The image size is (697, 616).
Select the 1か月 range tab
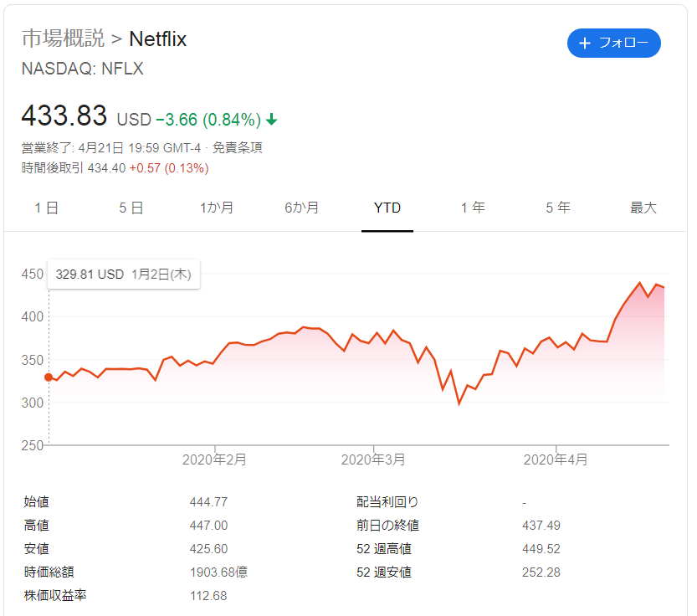tap(217, 208)
